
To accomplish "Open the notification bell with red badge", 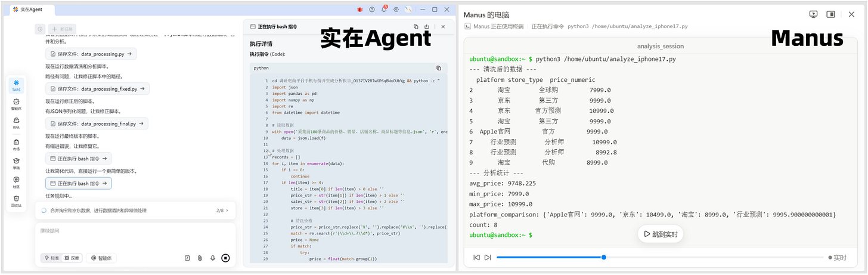I will tap(385, 9).
